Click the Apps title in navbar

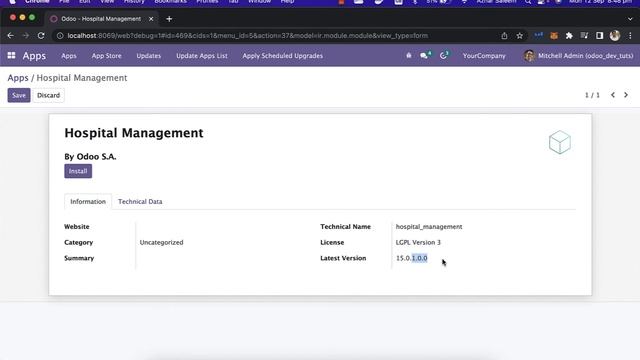[34, 56]
